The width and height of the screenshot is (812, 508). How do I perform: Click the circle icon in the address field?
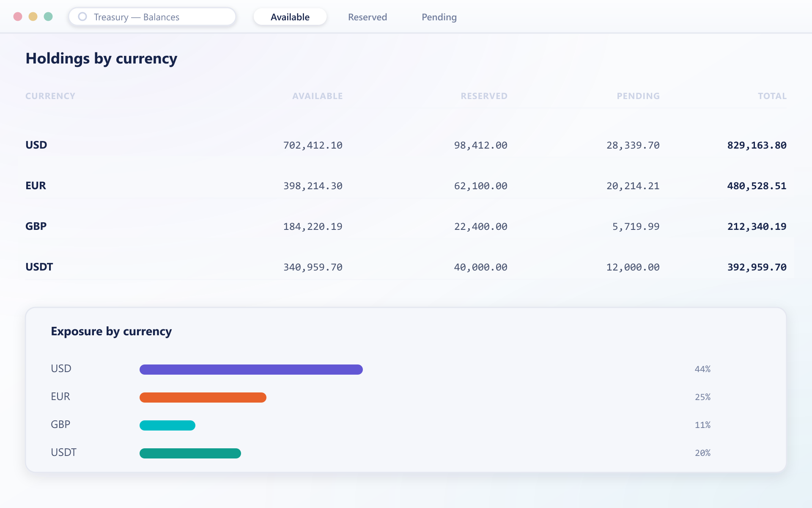click(x=82, y=17)
